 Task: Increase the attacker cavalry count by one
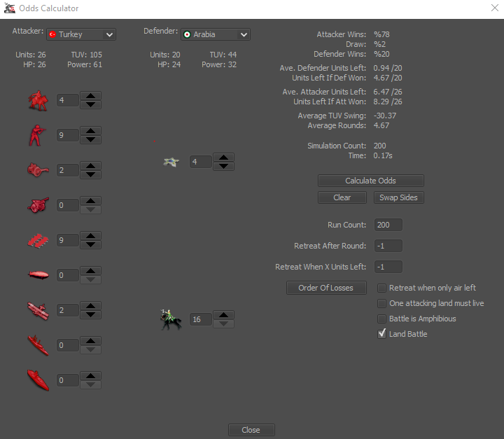click(91, 96)
